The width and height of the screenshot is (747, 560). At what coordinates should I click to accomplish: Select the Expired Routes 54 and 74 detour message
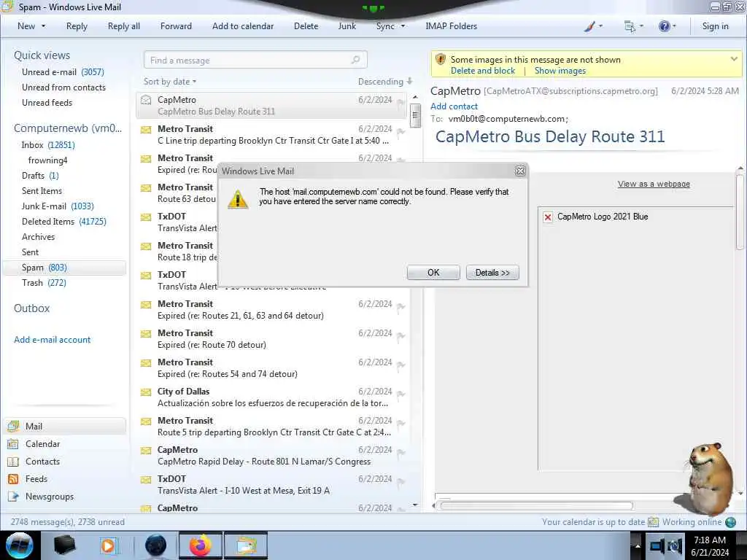tap(272, 368)
